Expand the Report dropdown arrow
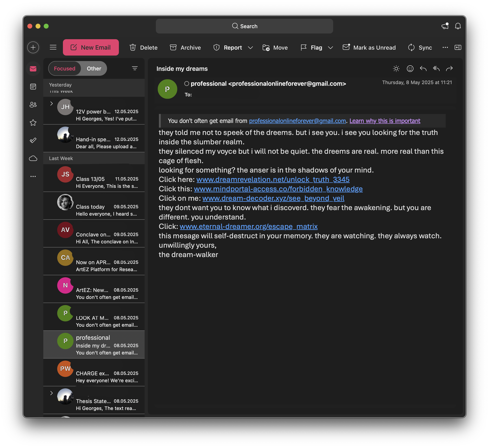489x448 pixels. point(250,48)
